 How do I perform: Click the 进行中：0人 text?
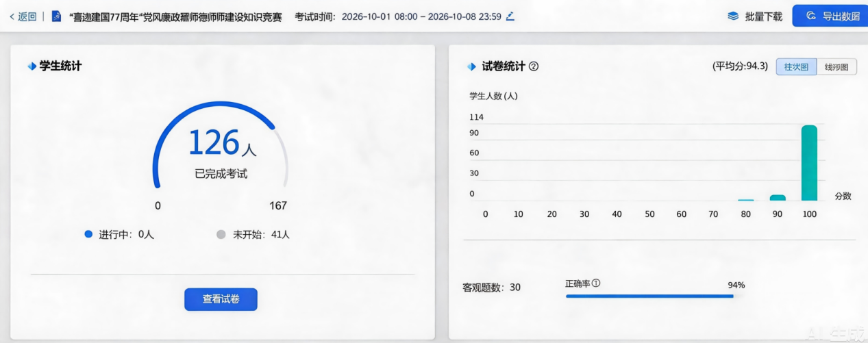point(127,234)
